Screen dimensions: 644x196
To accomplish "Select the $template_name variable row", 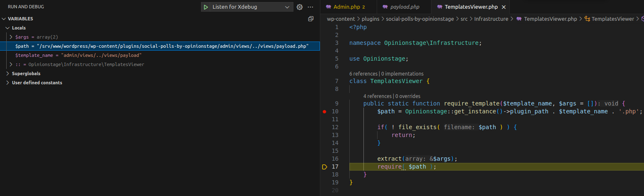I will coord(79,55).
